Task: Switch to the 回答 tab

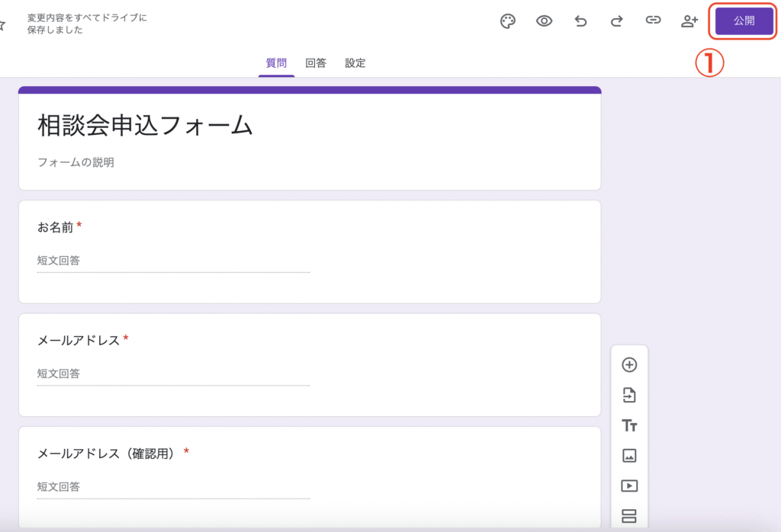Action: pyautogui.click(x=316, y=63)
